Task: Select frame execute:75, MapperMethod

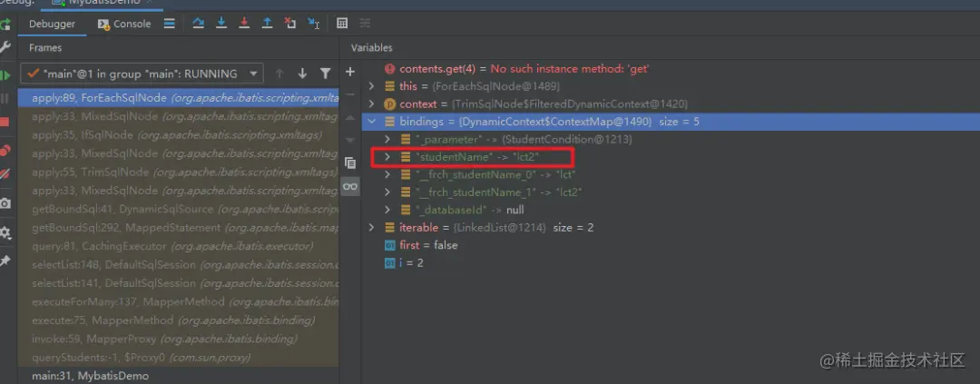Action: pos(178,320)
